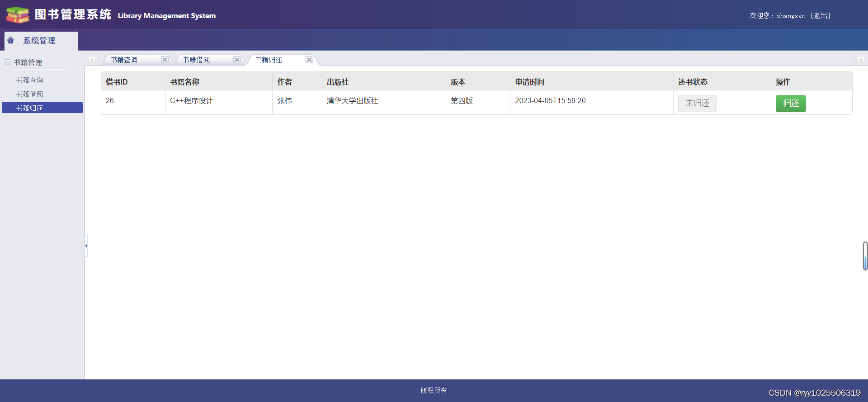Click the 未归还 status button

tap(697, 104)
